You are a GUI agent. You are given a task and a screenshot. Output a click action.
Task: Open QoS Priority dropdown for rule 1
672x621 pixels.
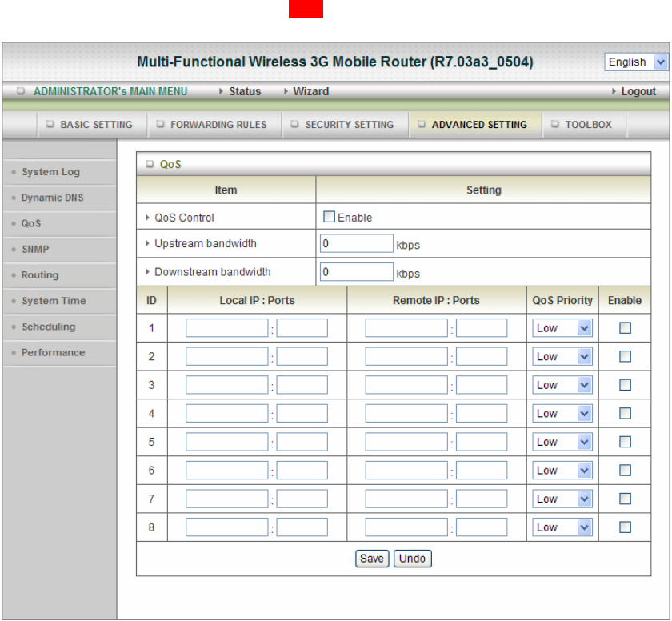click(x=562, y=328)
